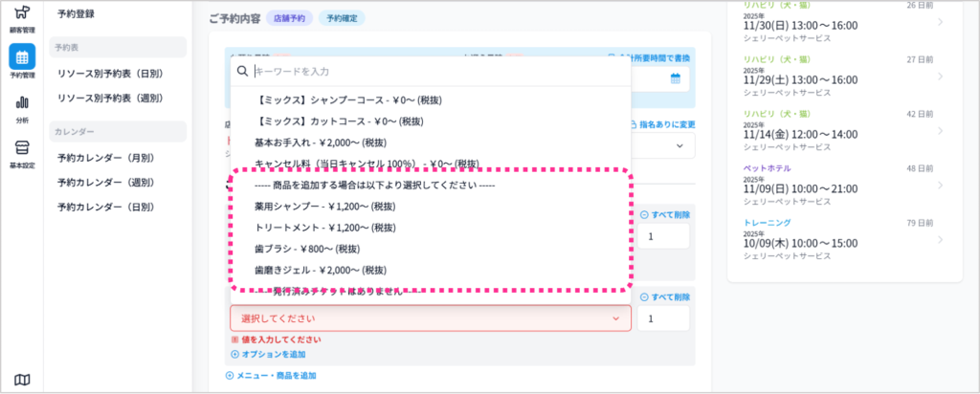980x394 pixels.
Task: Select 薬用シャンプー ¥1,200 option
Action: [x=325, y=206]
